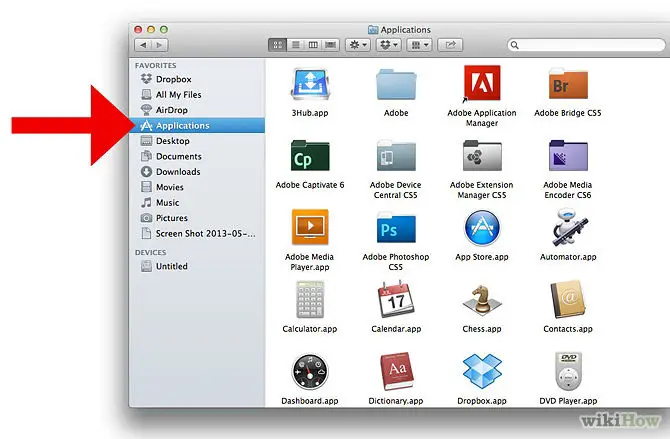Image resolution: width=670 pixels, height=439 pixels.
Task: Click the Share toolbar button
Action: tap(450, 44)
